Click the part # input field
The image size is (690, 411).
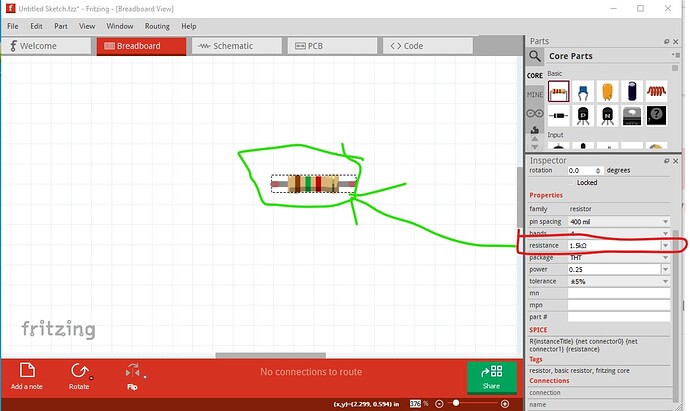pyautogui.click(x=619, y=317)
